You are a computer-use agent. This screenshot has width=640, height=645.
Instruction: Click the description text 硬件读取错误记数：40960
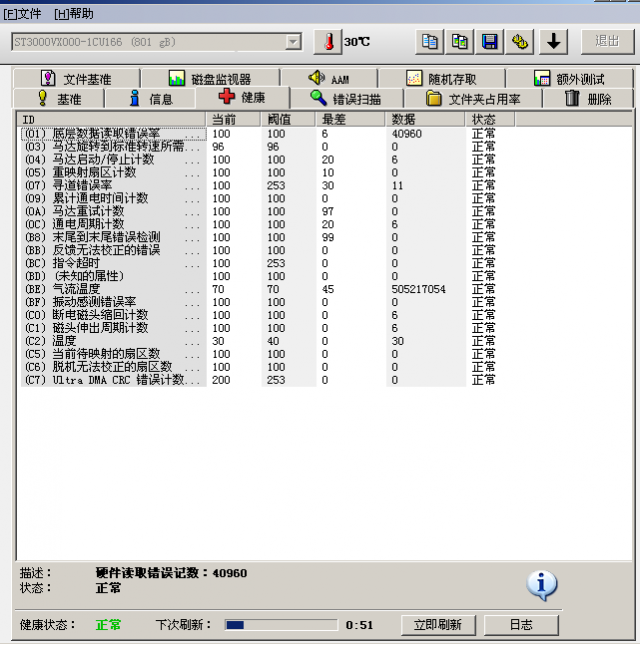click(172, 573)
